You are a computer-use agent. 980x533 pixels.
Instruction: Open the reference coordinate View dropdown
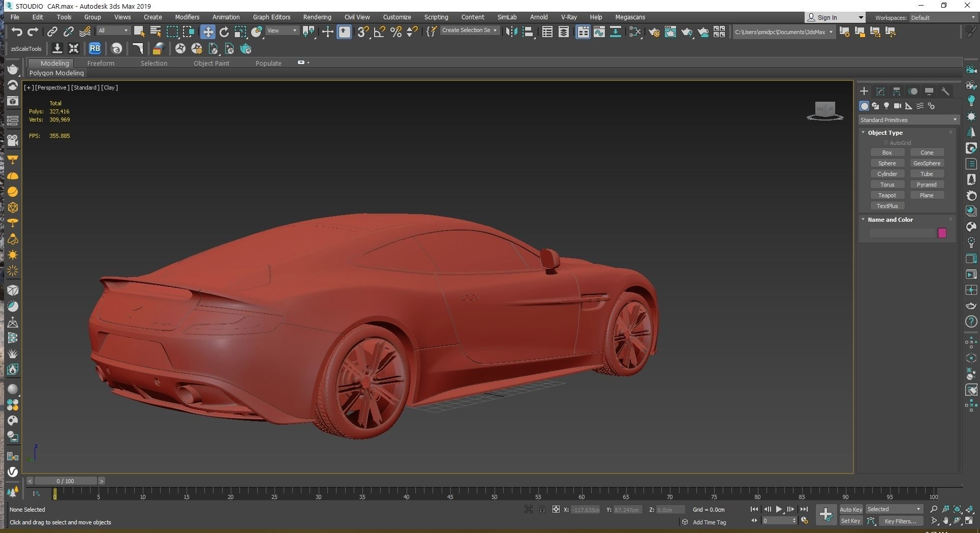tap(282, 31)
